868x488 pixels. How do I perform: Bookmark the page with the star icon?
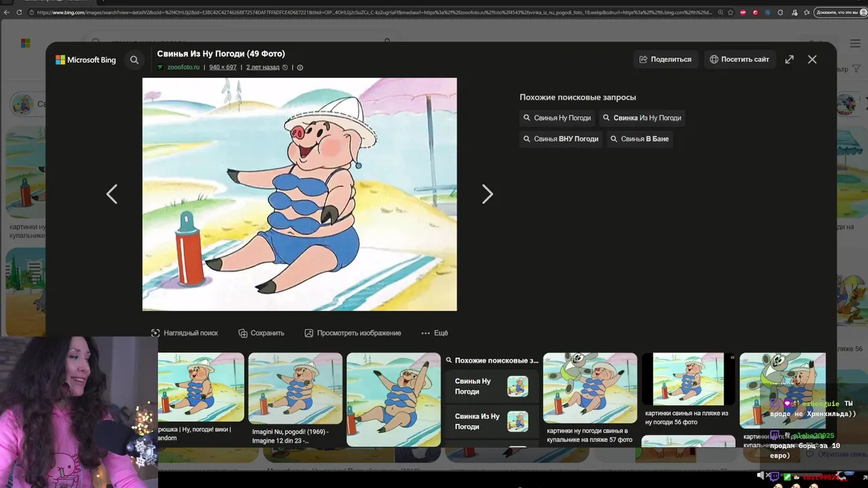click(x=730, y=12)
